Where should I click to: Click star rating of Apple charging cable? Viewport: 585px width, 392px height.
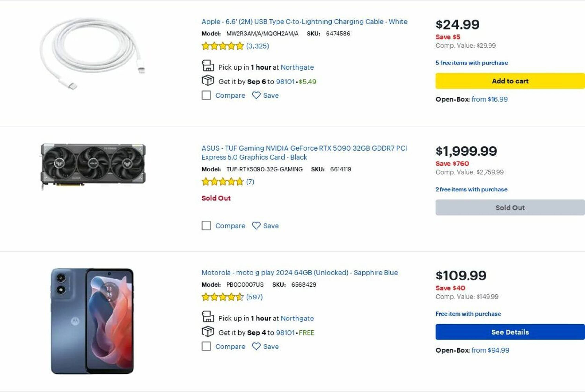[x=222, y=46]
